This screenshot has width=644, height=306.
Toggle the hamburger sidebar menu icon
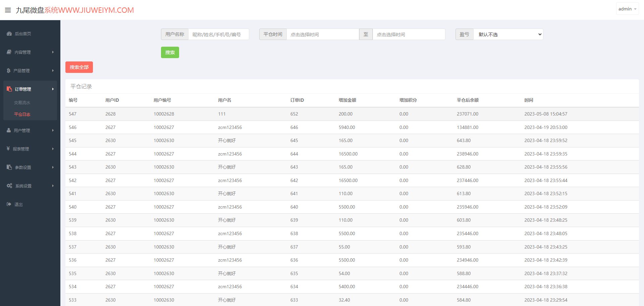click(8, 10)
